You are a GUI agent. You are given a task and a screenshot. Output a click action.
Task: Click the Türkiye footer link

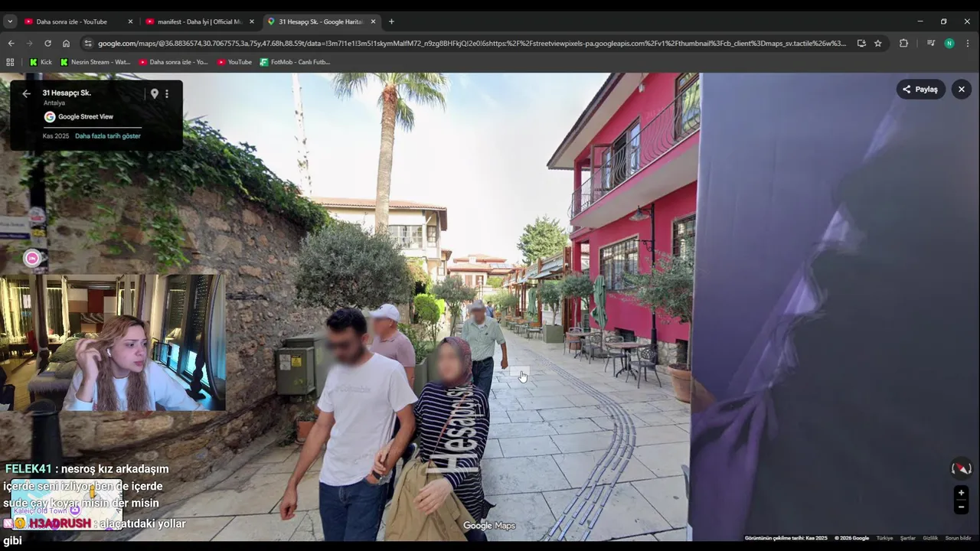pos(884,538)
